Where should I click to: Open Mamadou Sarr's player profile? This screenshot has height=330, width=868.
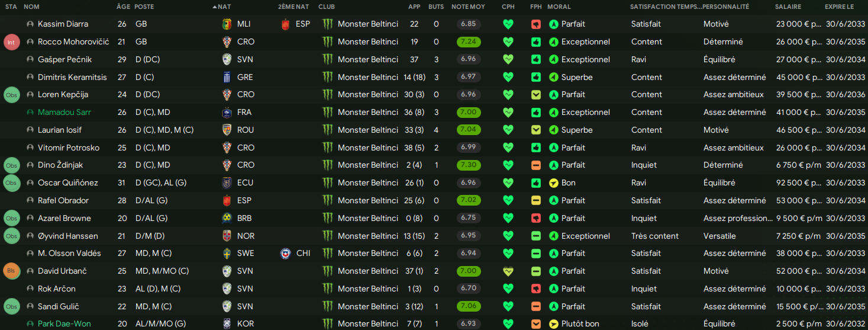tap(64, 112)
